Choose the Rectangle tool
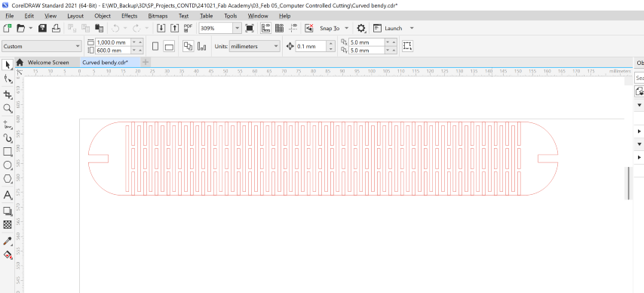The width and height of the screenshot is (644, 293). pos(8,152)
